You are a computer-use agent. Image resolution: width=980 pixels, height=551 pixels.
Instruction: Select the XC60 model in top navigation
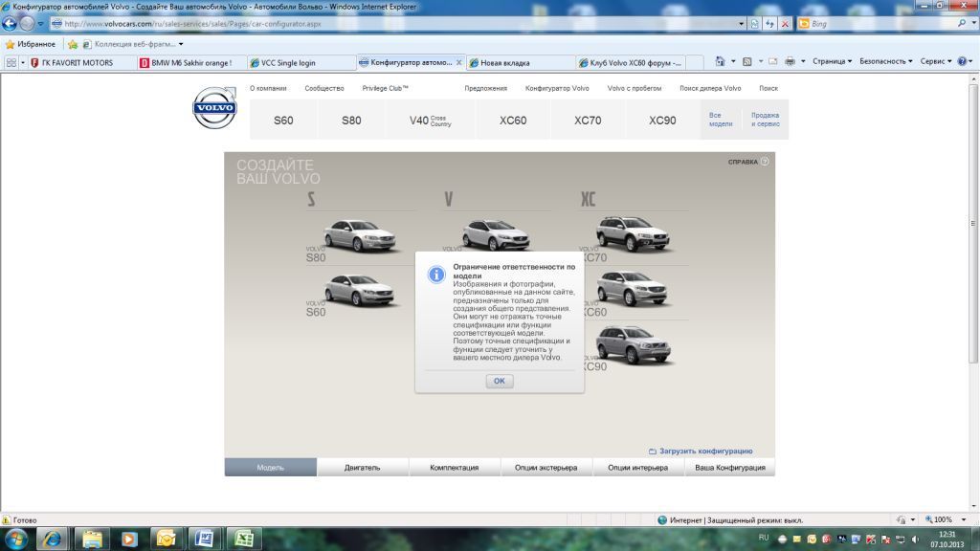pos(513,120)
